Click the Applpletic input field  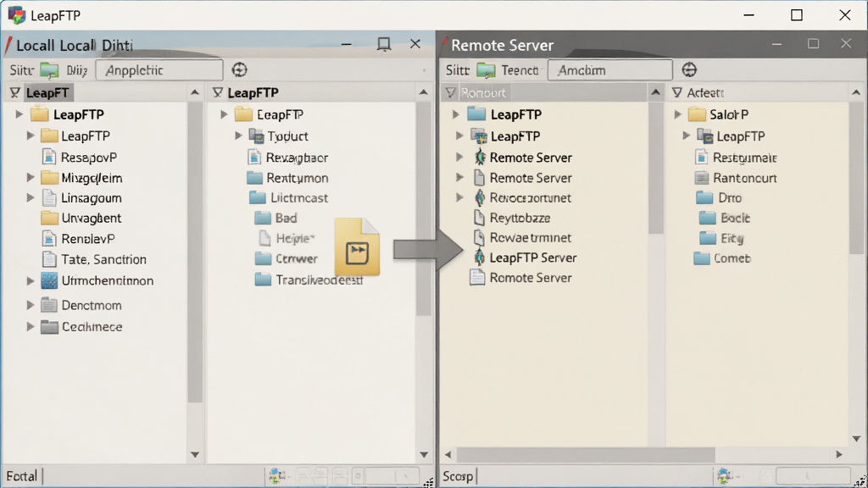tap(159, 70)
